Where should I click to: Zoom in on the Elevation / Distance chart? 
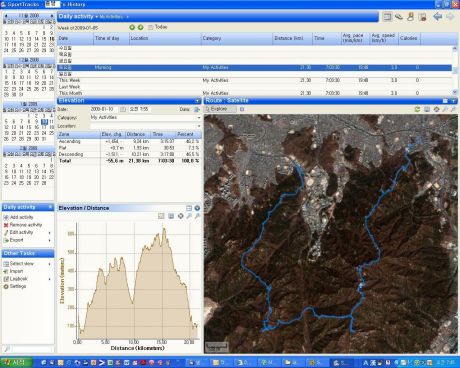click(x=189, y=216)
